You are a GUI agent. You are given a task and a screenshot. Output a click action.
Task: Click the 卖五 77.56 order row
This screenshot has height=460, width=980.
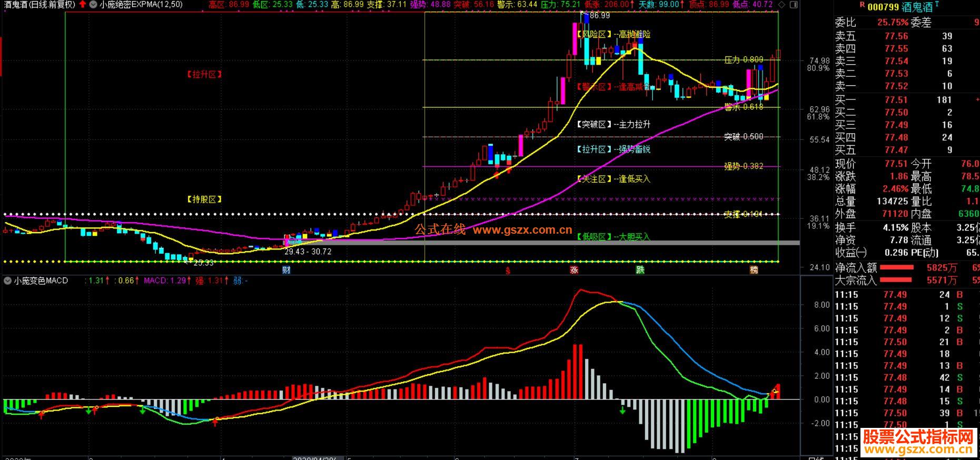907,36
